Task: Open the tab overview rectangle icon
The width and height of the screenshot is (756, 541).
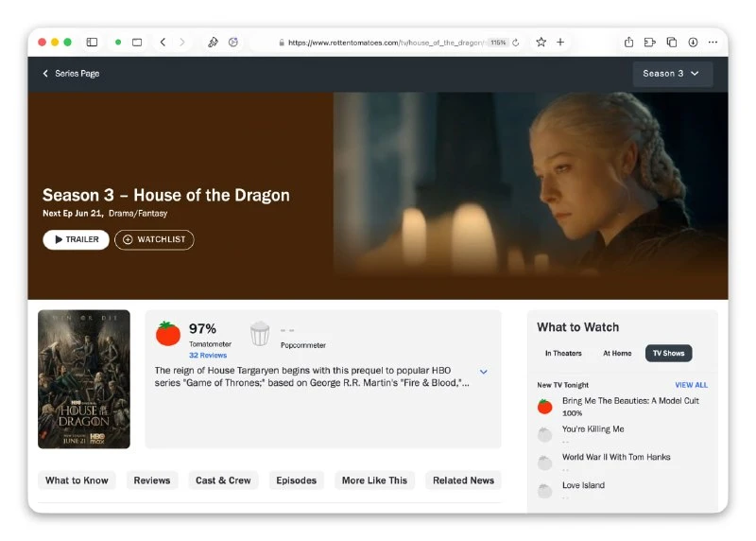Action: (137, 42)
